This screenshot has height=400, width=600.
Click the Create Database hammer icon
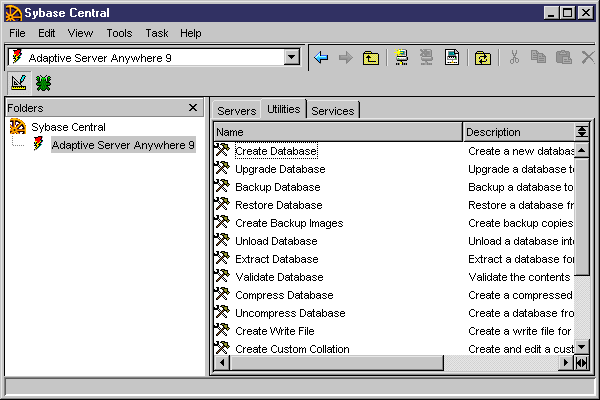pyautogui.click(x=222, y=150)
